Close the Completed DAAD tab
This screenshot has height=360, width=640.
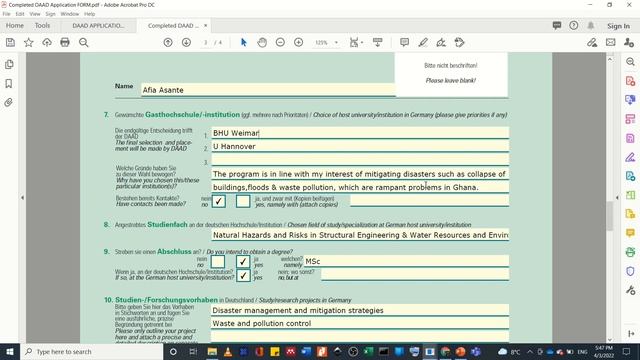(205, 25)
